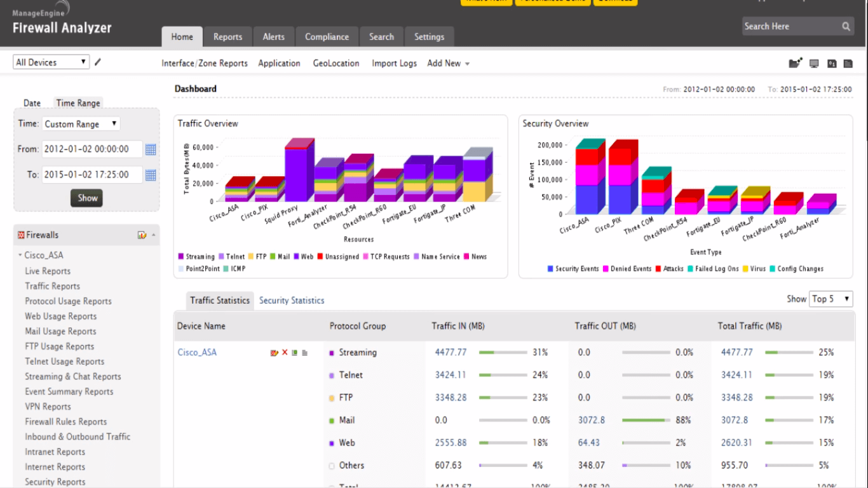Click the Search Here input field
The width and height of the screenshot is (868, 488).
(x=790, y=27)
